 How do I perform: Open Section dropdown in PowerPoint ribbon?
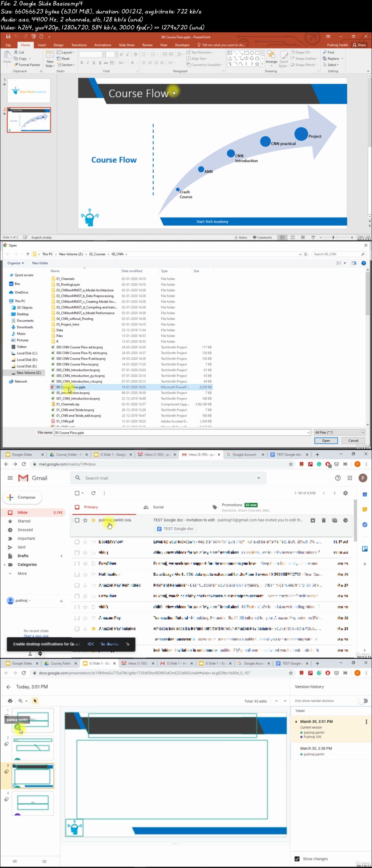pos(66,65)
